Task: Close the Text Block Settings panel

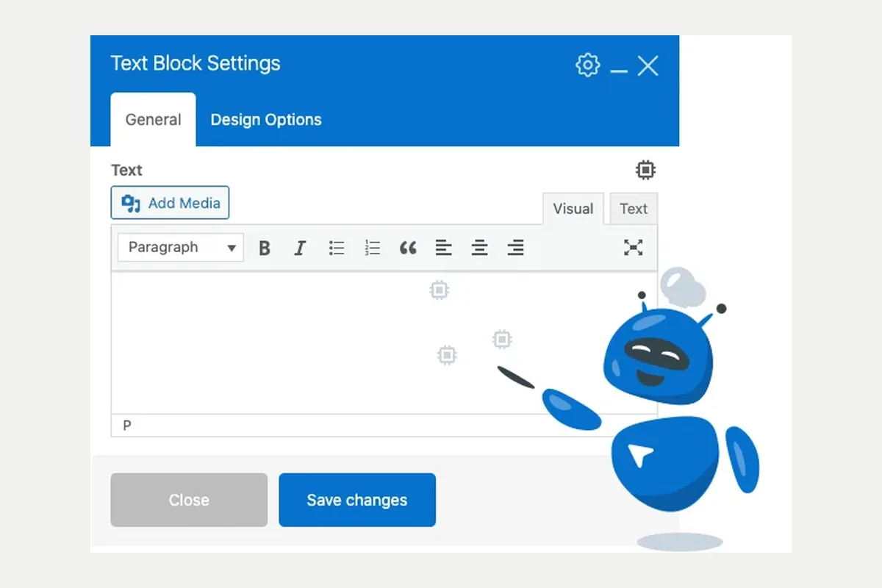Action: pyautogui.click(x=648, y=65)
